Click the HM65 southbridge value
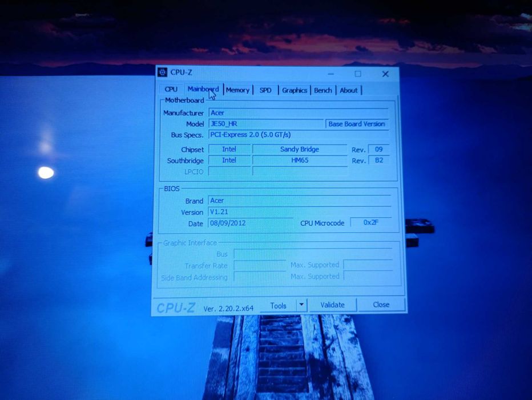This screenshot has width=532, height=400. pos(300,160)
